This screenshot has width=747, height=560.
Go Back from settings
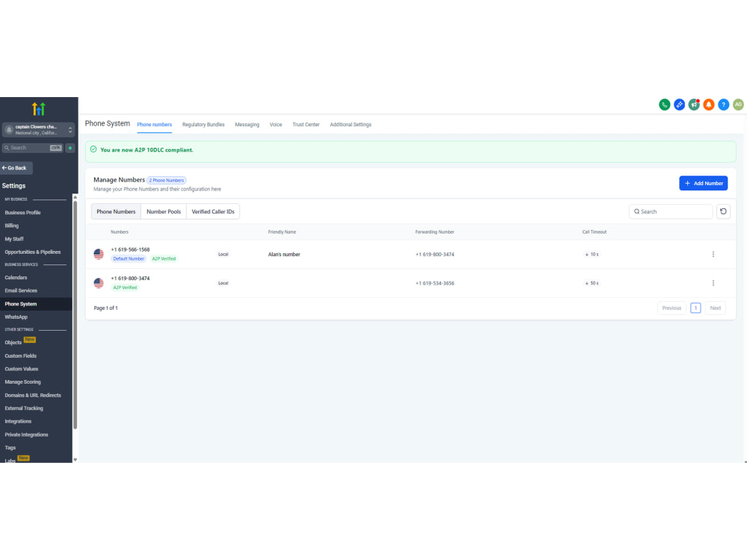point(16,168)
